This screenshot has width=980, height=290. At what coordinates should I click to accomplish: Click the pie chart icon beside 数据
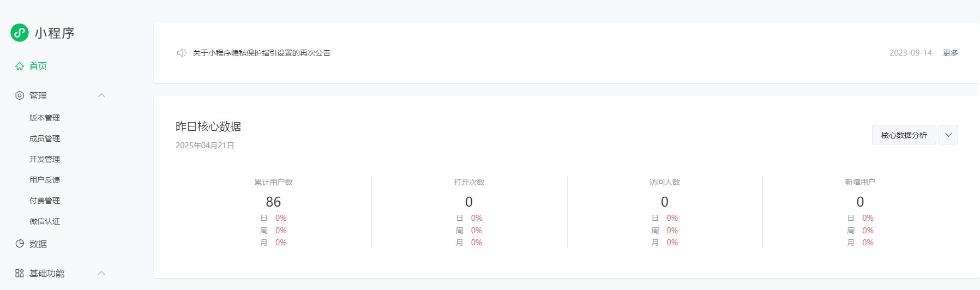(x=20, y=244)
